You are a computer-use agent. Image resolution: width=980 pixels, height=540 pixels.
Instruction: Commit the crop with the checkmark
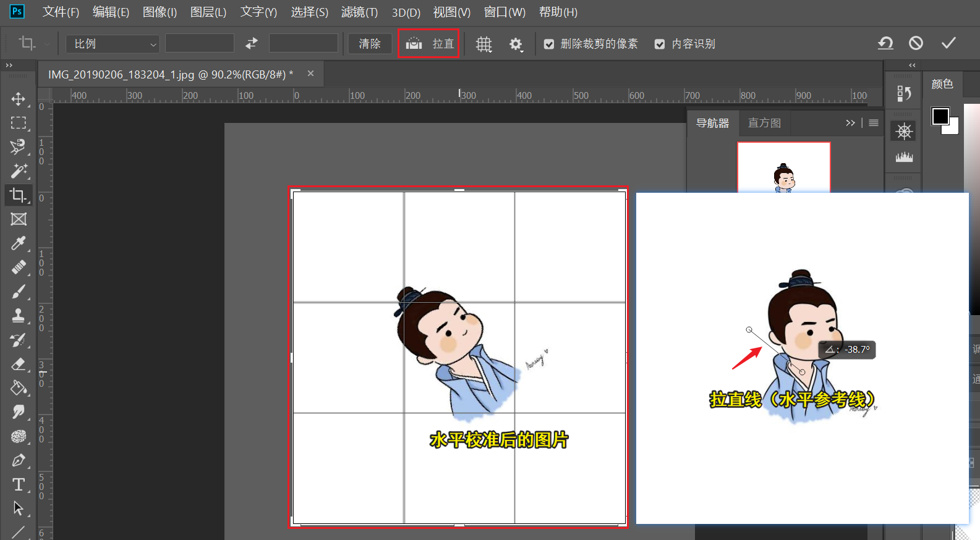[948, 43]
